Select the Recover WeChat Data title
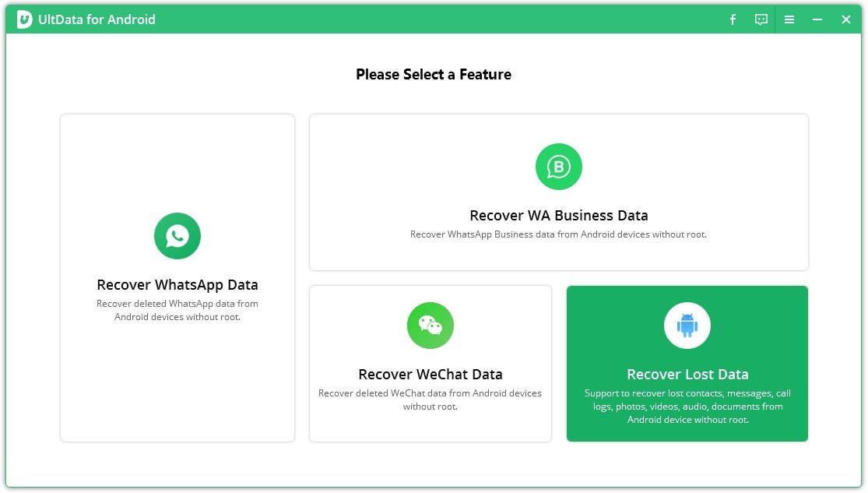The image size is (868, 493). point(430,375)
